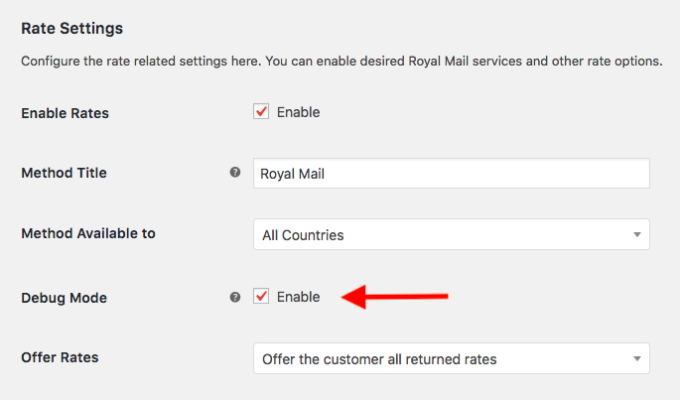The height and width of the screenshot is (400, 680).
Task: Click the Enable text label for Enable Rates
Action: click(298, 112)
